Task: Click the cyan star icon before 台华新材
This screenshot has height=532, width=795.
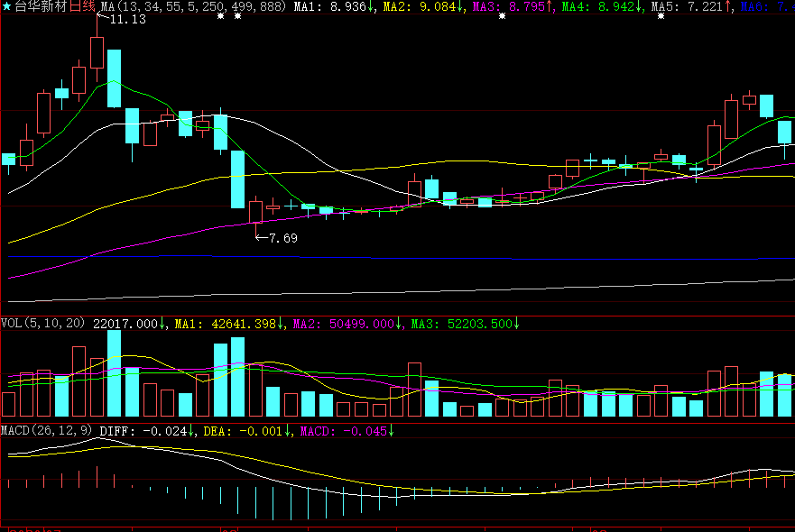Action: [x=6, y=6]
